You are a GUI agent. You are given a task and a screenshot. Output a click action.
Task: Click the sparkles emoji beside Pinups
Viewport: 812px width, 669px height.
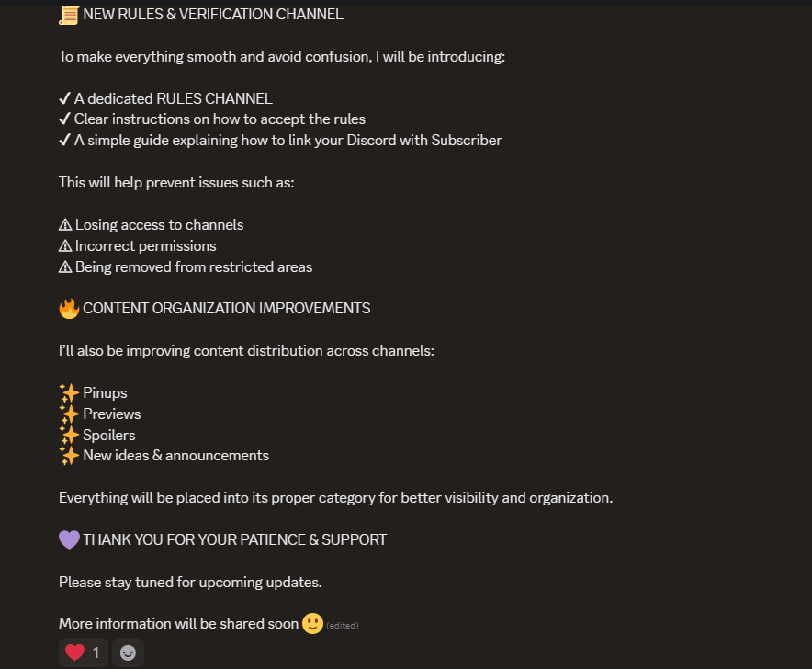coord(69,392)
